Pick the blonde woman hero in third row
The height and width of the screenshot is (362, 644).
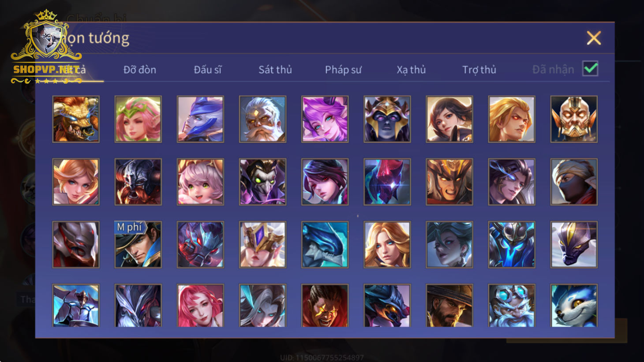coord(387,244)
